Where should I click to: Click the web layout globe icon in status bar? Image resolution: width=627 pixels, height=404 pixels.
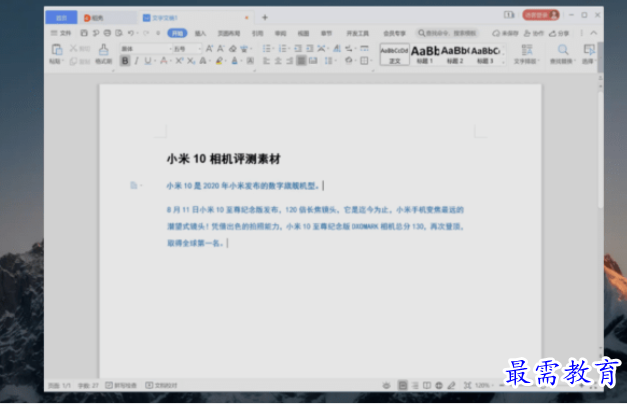coord(439,386)
